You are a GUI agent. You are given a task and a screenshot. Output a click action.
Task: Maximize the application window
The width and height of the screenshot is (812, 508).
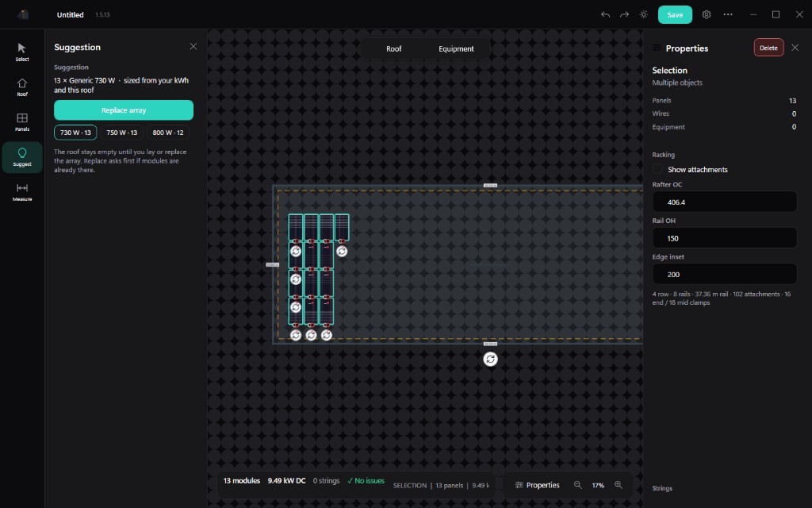776,14
